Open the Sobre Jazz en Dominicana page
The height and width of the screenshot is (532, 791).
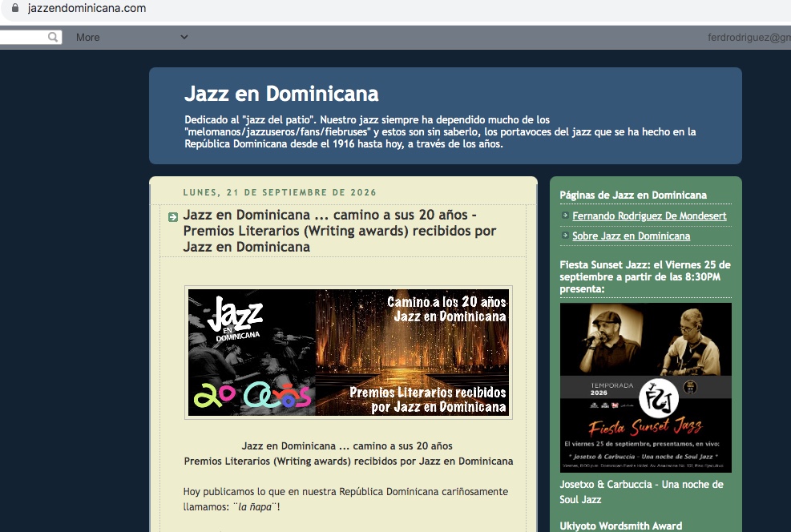631,236
